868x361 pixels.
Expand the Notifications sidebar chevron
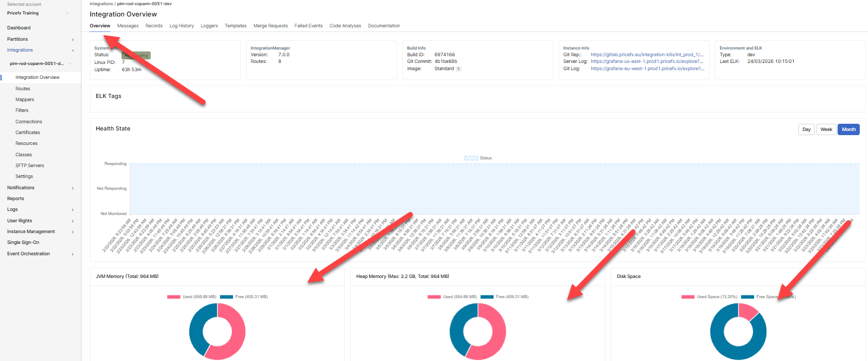point(73,188)
